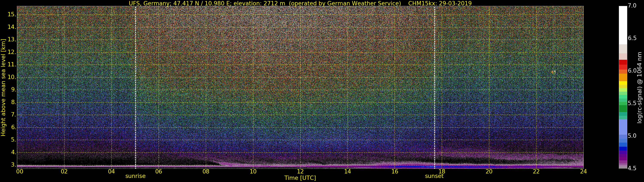Click the instrument and date label 'CHM15kx: 29-03-2019'
Screen dimensions: 644x182
440,3
